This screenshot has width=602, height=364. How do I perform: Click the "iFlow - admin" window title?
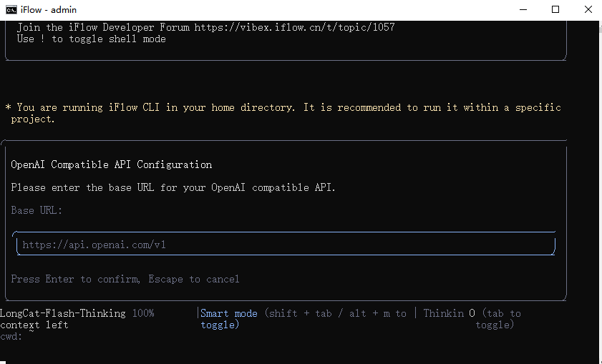50,10
